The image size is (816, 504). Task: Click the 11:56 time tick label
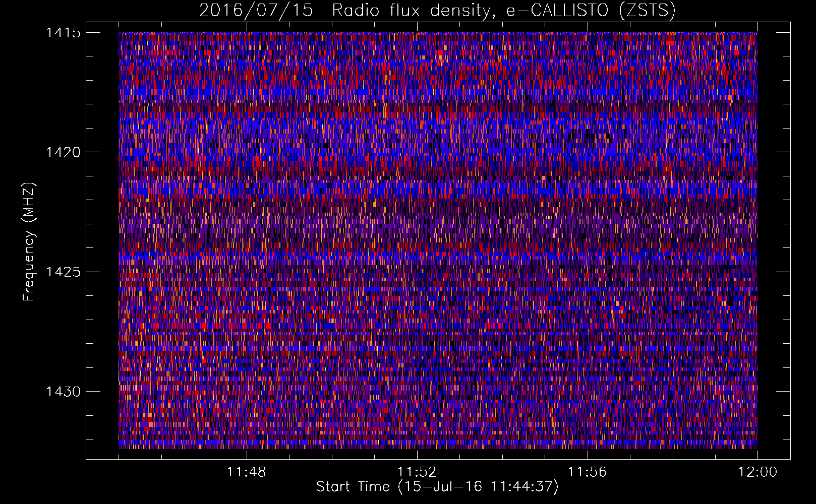coord(588,472)
